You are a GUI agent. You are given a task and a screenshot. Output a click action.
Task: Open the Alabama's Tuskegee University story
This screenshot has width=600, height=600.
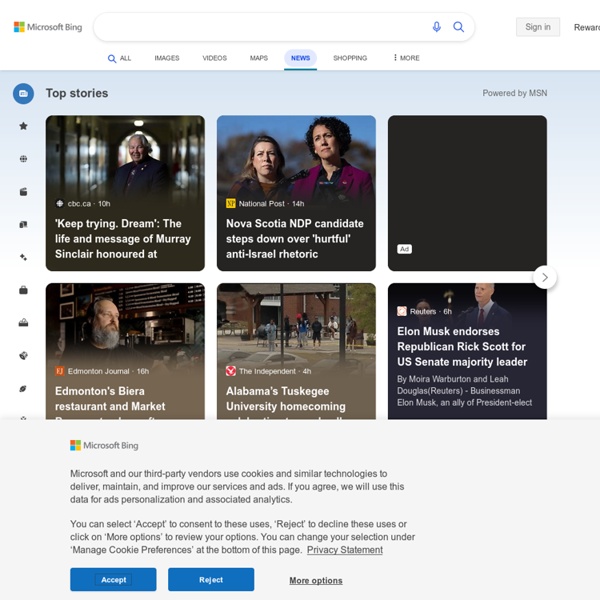click(296, 351)
